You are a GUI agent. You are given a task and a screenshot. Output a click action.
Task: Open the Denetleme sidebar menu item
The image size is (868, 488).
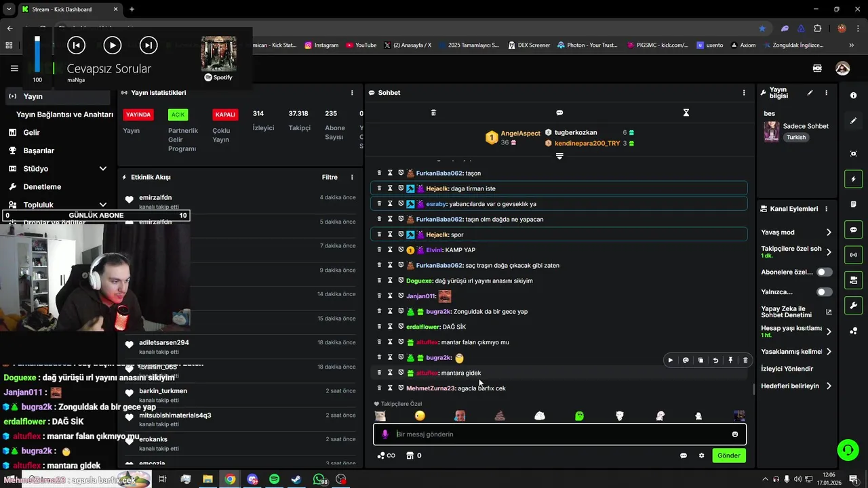[42, 187]
